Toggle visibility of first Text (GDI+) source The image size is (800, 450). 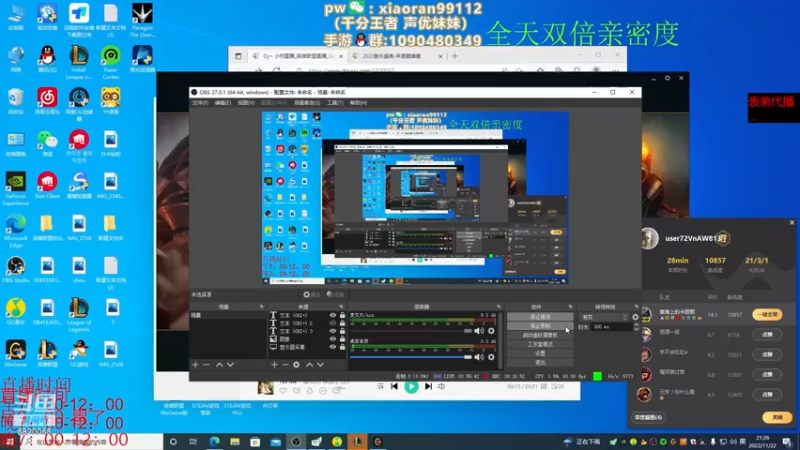tap(333, 315)
